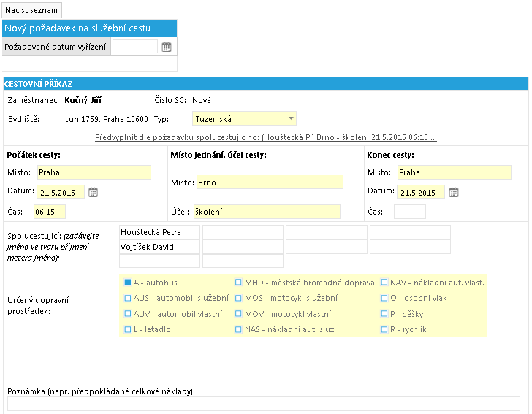Toggle AUV - automobil vlastní checkbox
Screen dimensions: 532x414
pos(128,314)
